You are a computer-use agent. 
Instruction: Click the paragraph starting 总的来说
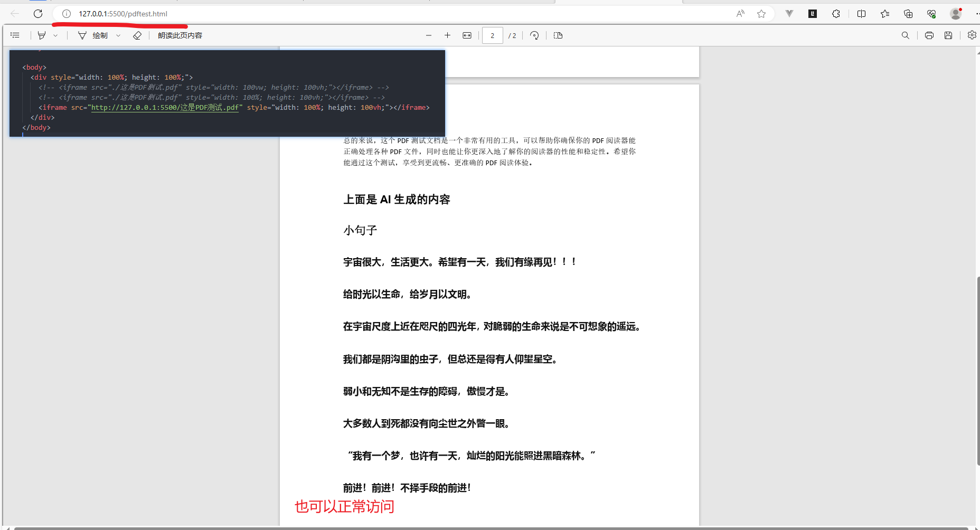click(x=489, y=152)
